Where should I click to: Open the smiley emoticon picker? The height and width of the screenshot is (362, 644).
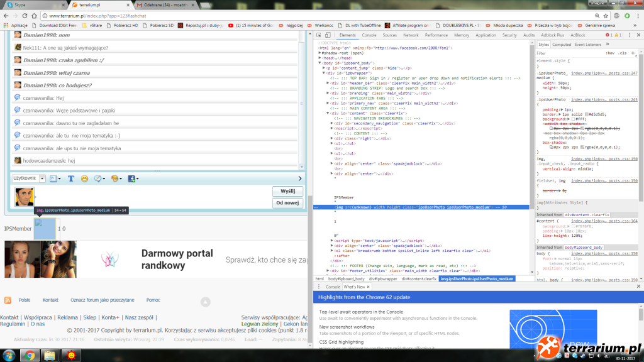pos(84,178)
